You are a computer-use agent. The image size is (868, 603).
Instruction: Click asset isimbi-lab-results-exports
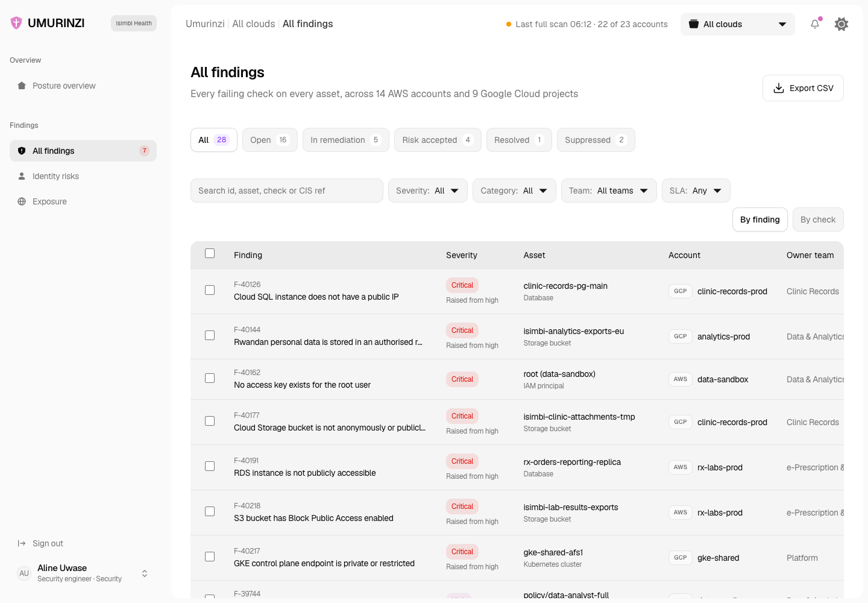(x=571, y=507)
